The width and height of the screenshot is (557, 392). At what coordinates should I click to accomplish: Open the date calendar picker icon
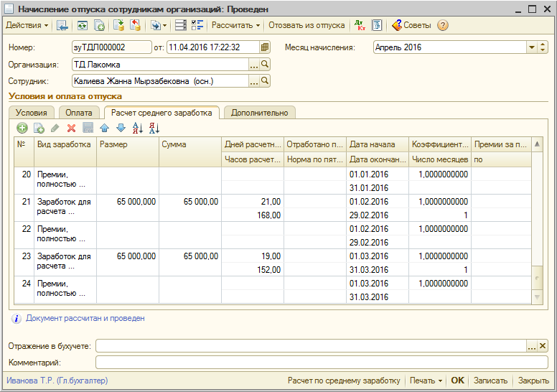(x=265, y=47)
